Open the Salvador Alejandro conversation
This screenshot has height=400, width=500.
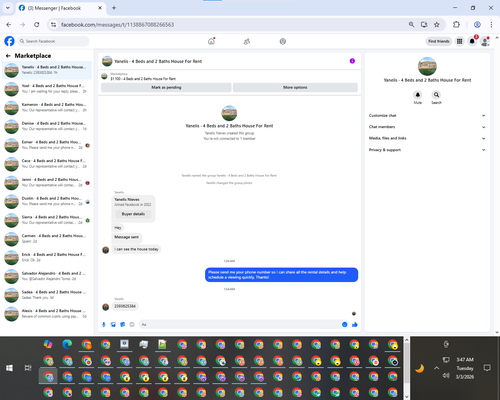tap(47, 276)
